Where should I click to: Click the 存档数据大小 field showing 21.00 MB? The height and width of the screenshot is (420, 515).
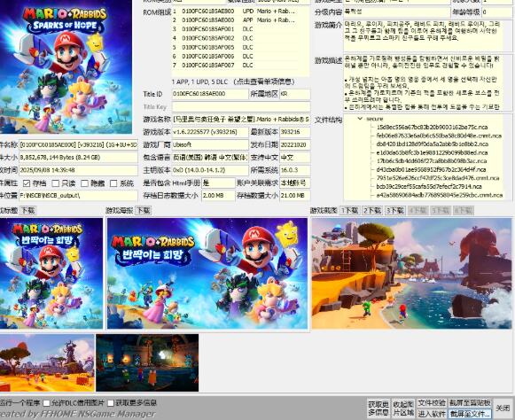coord(295,196)
